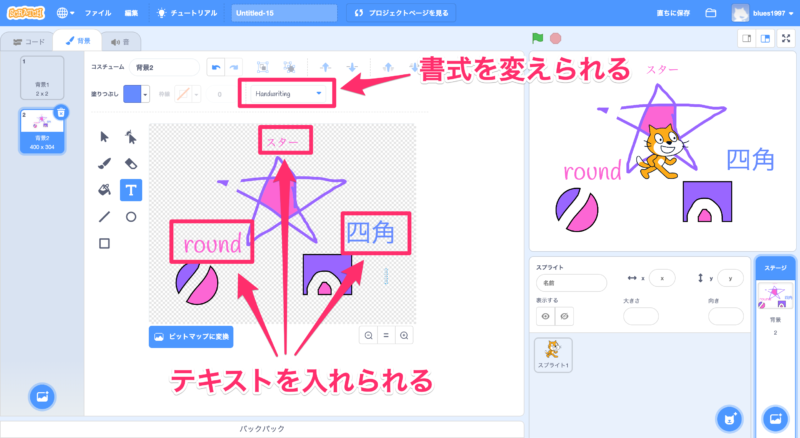Screen dimensions: 800x438
Task: Open the fill color dropdown
Action: point(132,93)
